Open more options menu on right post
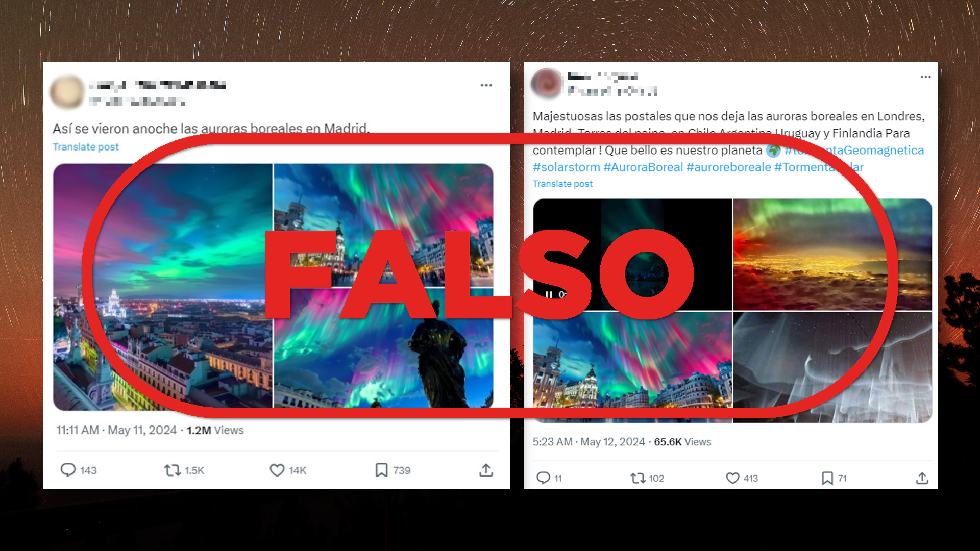The width and height of the screenshot is (980, 551). pyautogui.click(x=926, y=77)
